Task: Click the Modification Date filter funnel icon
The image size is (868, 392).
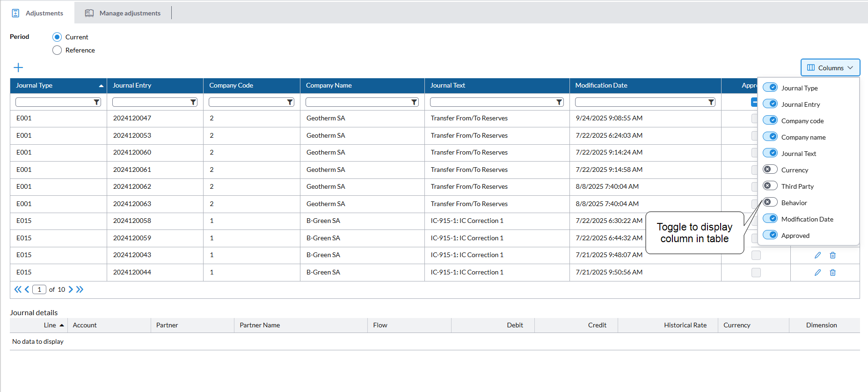Action: coord(711,102)
